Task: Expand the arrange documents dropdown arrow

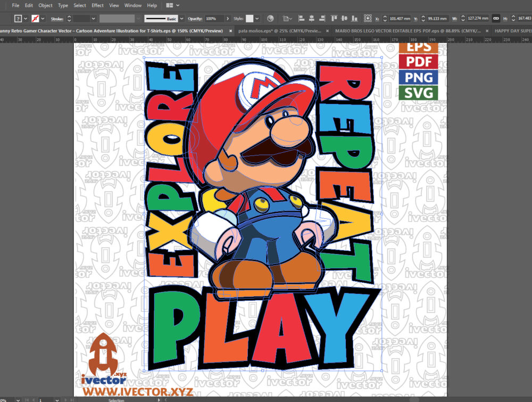Action: (x=178, y=5)
